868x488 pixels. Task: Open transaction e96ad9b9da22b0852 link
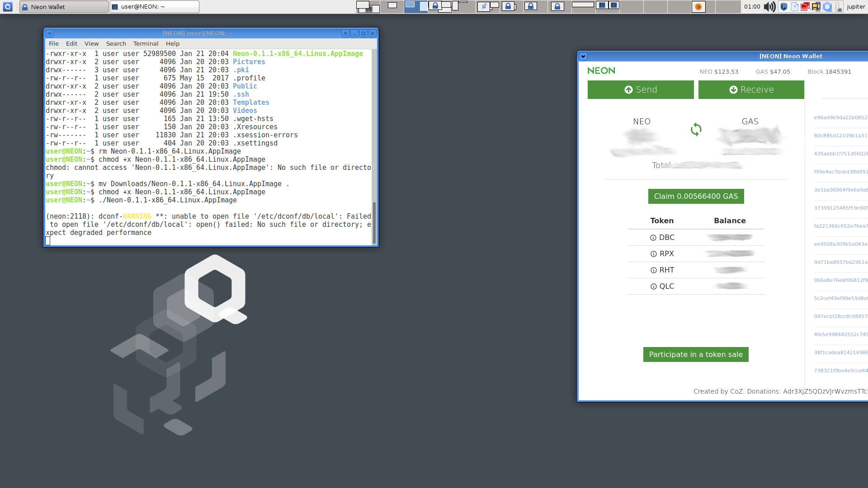point(840,117)
